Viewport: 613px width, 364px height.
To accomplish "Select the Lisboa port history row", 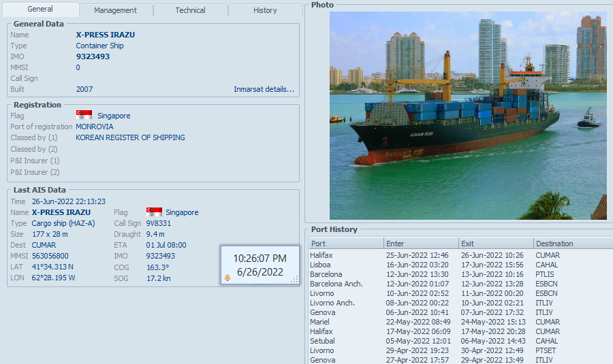I will click(x=460, y=265).
